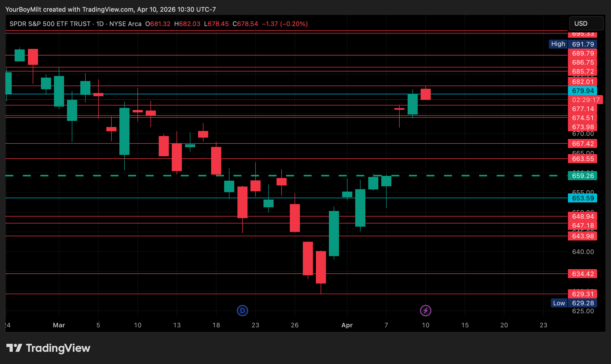
Task: Click the red 634.42 level label
Action: 582,274
